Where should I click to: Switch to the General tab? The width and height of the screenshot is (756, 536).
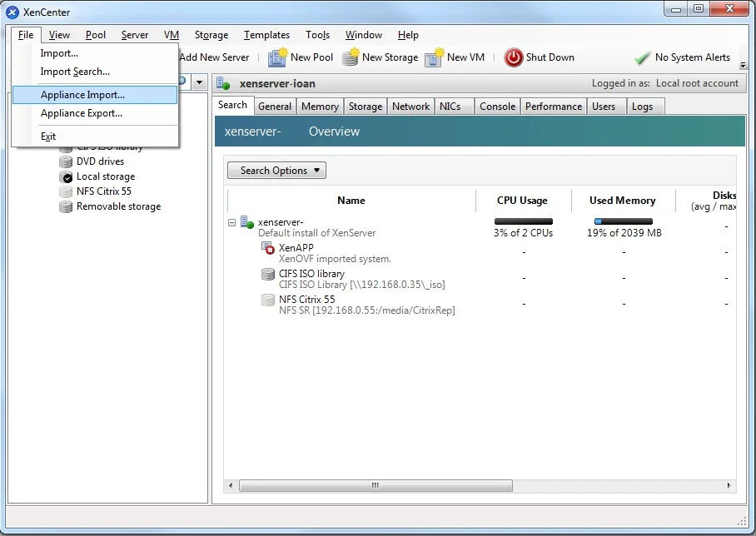(x=275, y=107)
